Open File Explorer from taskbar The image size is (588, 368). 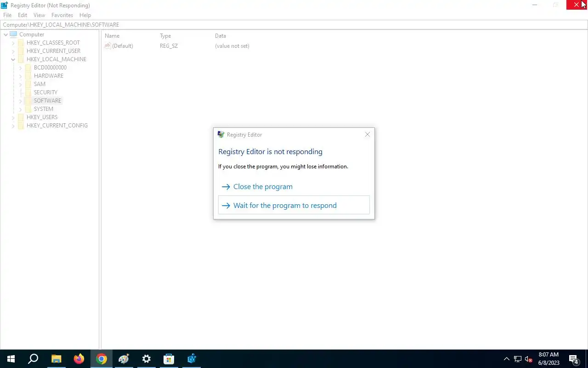click(x=56, y=359)
